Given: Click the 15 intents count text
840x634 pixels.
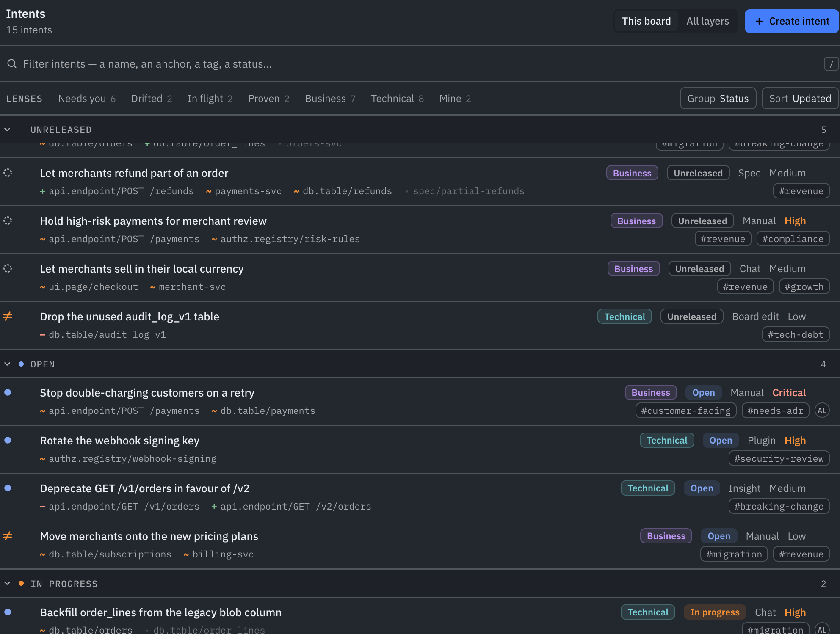Looking at the screenshot, I should point(29,30).
